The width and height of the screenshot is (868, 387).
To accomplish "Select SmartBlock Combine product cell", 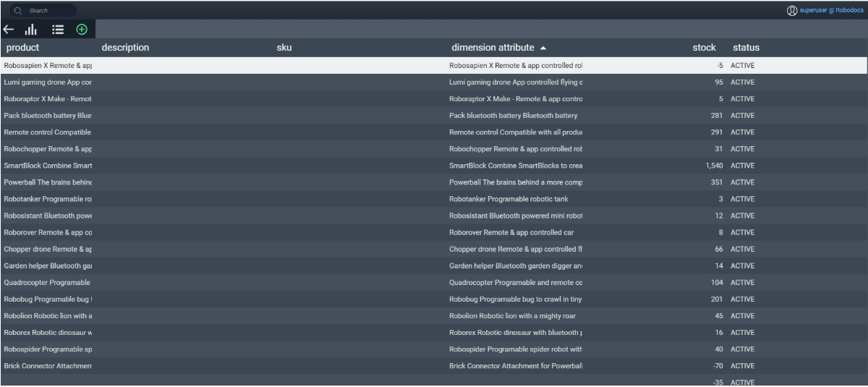I will pyautogui.click(x=48, y=166).
